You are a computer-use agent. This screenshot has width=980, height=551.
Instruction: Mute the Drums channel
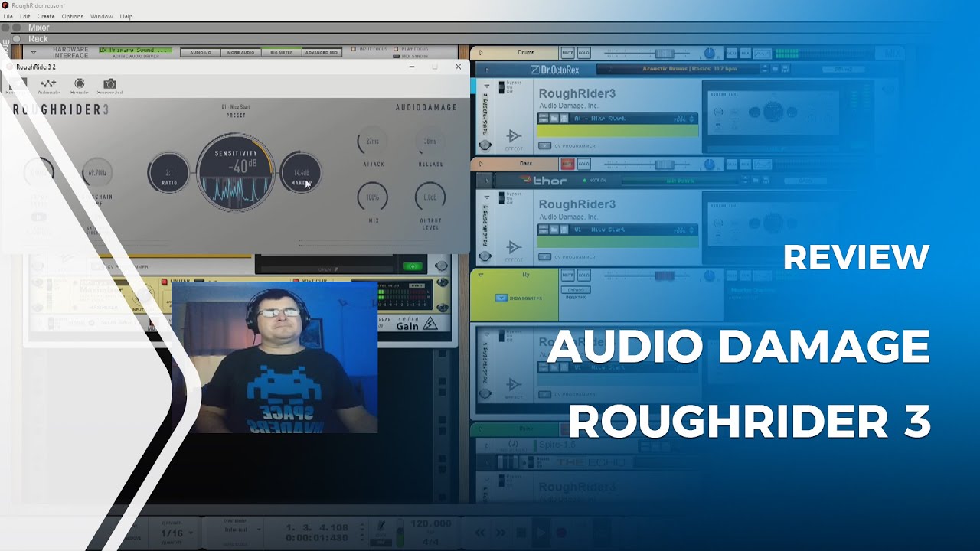pos(567,53)
